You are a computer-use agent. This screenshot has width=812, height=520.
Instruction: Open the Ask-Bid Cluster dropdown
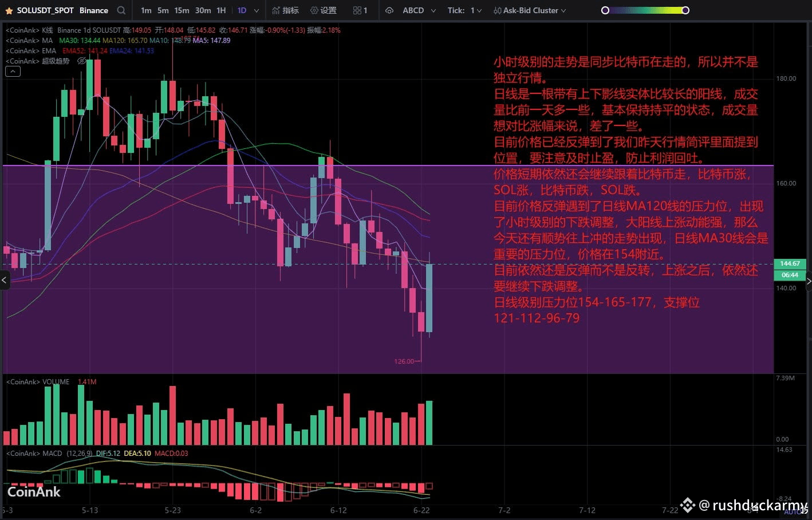[530, 10]
